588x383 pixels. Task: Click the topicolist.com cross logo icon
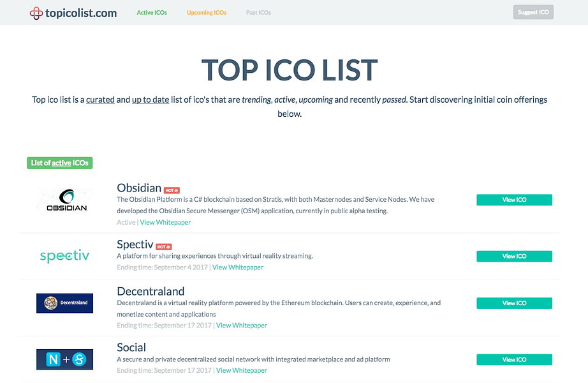(x=36, y=12)
